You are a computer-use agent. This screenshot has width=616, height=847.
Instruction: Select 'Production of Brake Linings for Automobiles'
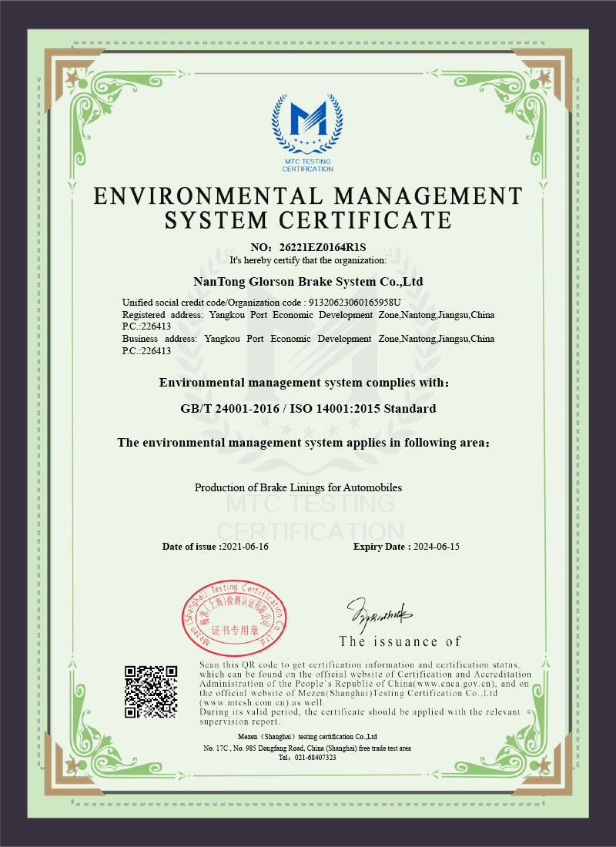click(298, 487)
